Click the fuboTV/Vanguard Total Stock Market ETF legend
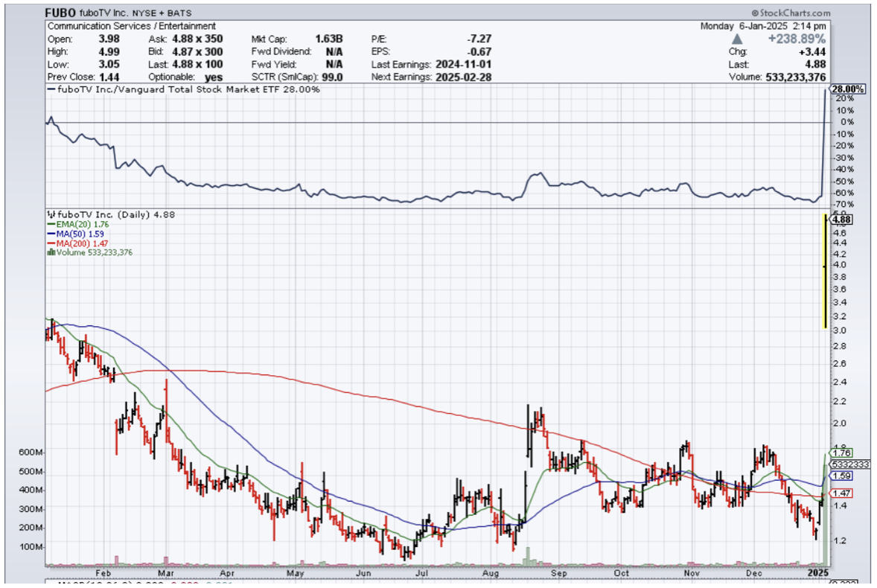This screenshot has height=588, width=877. [186, 89]
